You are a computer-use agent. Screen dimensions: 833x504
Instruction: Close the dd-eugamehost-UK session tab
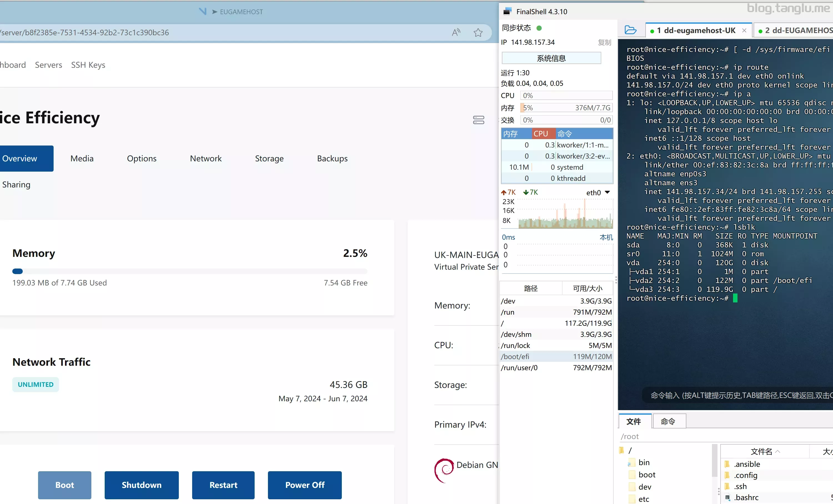click(744, 31)
